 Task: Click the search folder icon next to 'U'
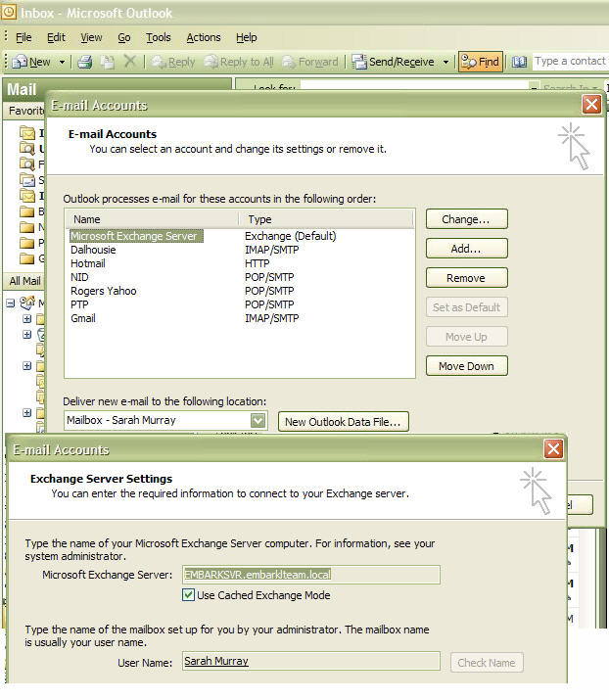pos(27,149)
